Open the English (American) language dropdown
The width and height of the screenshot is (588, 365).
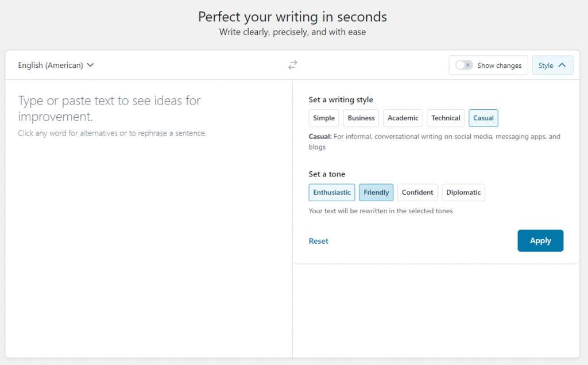coord(56,66)
